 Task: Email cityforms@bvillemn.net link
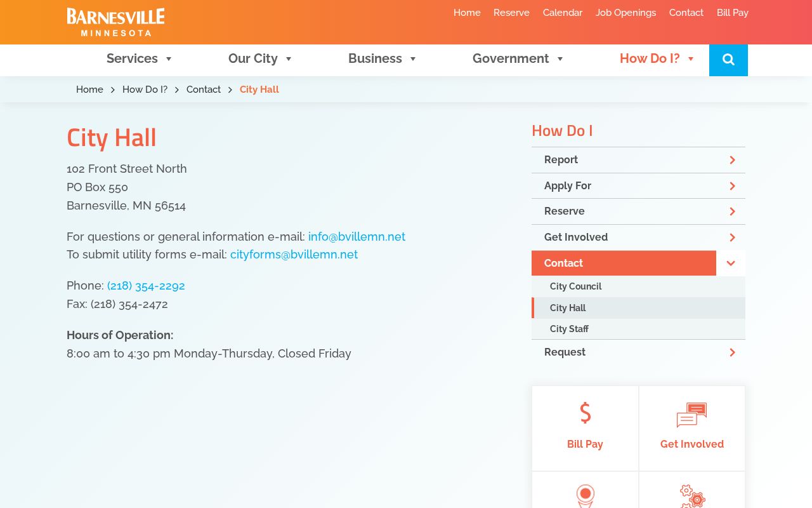pos(294,255)
